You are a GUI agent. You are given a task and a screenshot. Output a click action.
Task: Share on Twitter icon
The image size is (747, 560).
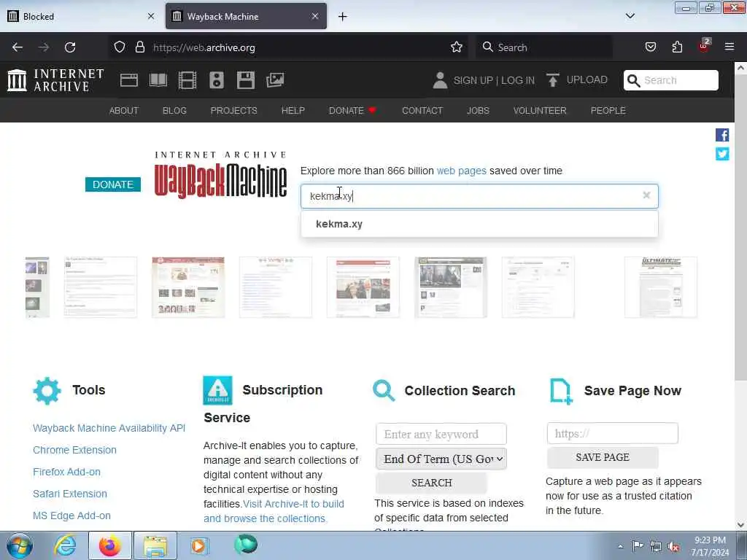[721, 154]
